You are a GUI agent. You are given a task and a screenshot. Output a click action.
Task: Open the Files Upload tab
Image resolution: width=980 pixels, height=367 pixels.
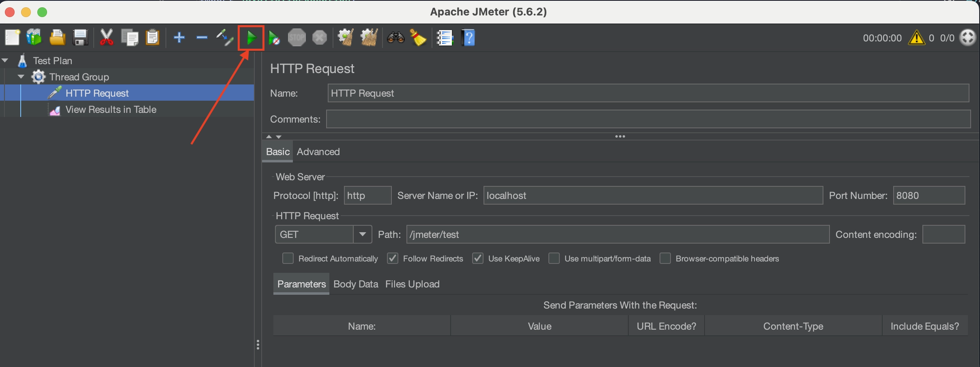(412, 284)
